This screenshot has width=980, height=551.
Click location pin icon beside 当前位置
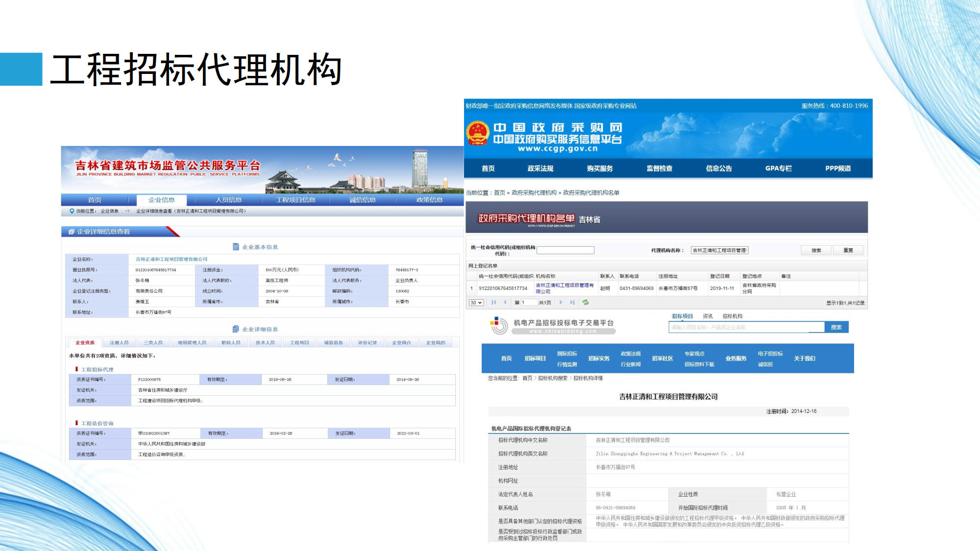[x=72, y=211]
